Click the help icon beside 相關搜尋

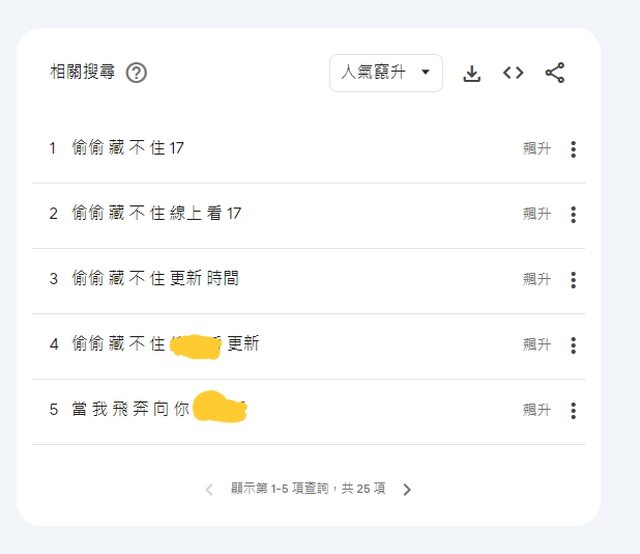point(137,73)
